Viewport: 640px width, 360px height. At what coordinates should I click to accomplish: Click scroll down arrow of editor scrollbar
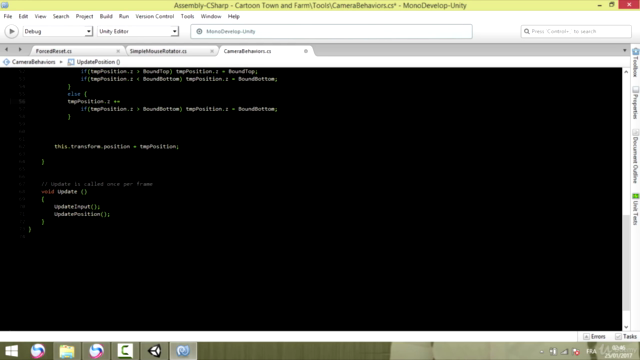(626, 327)
